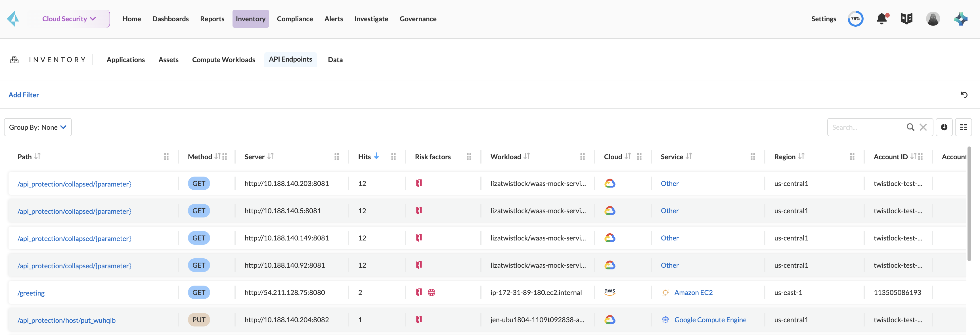Sort by the Workload column
This screenshot has width=980, height=335.
click(527, 156)
